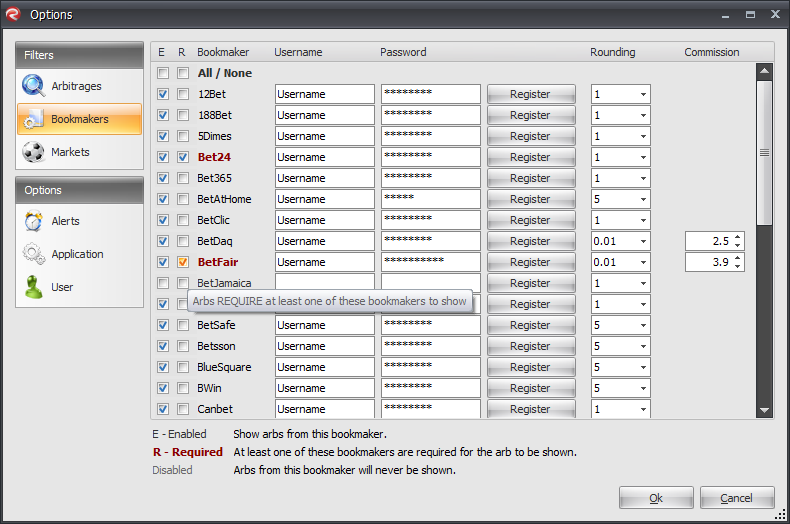
Task: Click the Application gears icon
Action: [33, 254]
